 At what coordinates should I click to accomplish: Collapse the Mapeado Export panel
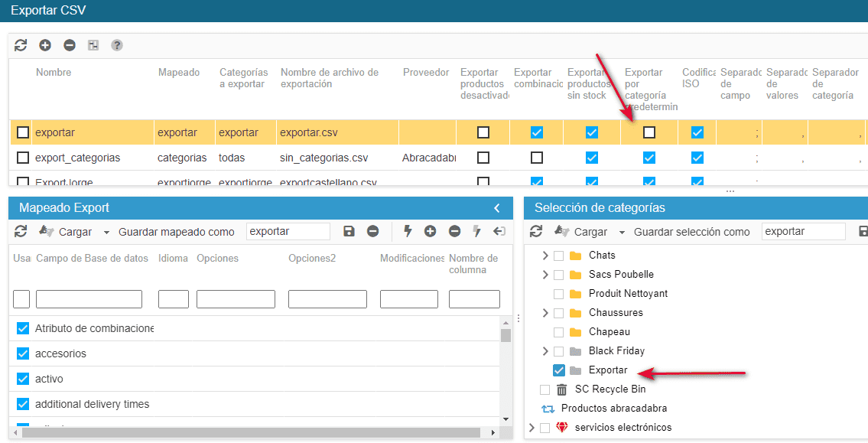point(497,208)
